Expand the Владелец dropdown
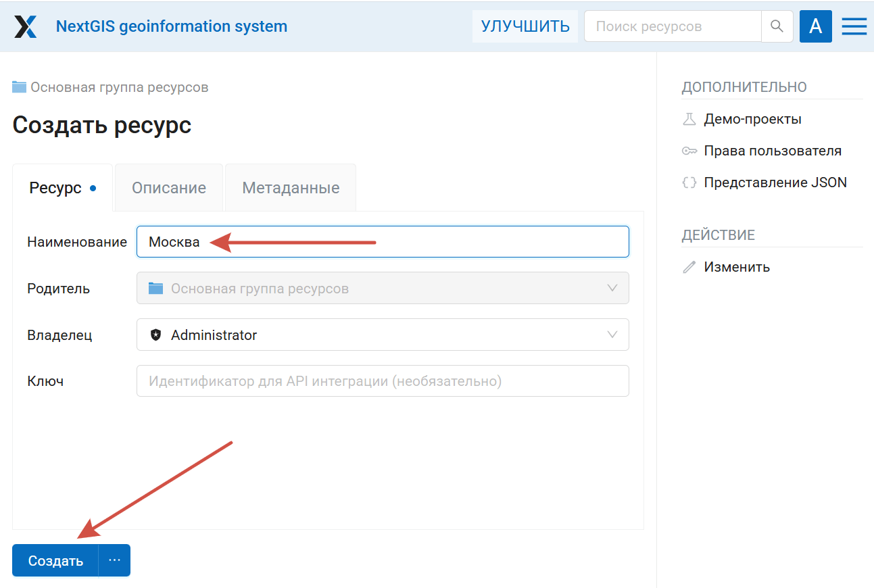Image resolution: width=874 pixels, height=588 pixels. pos(612,335)
